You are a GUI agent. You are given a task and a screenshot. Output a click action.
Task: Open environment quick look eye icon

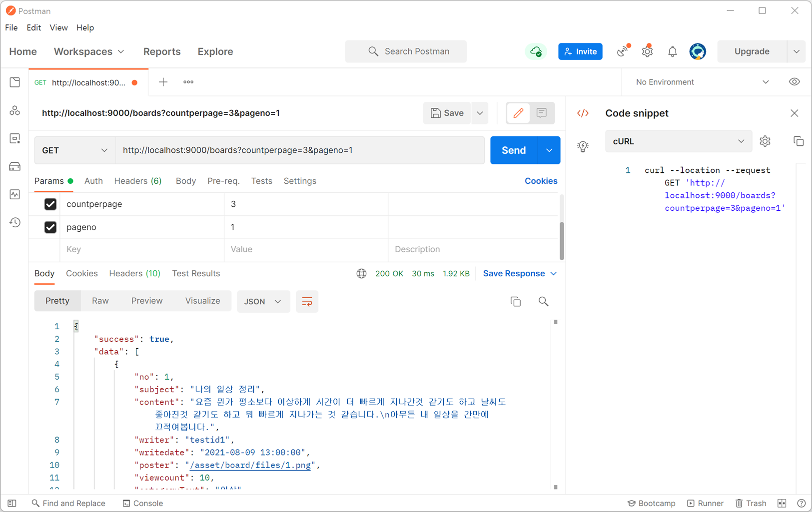coord(795,82)
